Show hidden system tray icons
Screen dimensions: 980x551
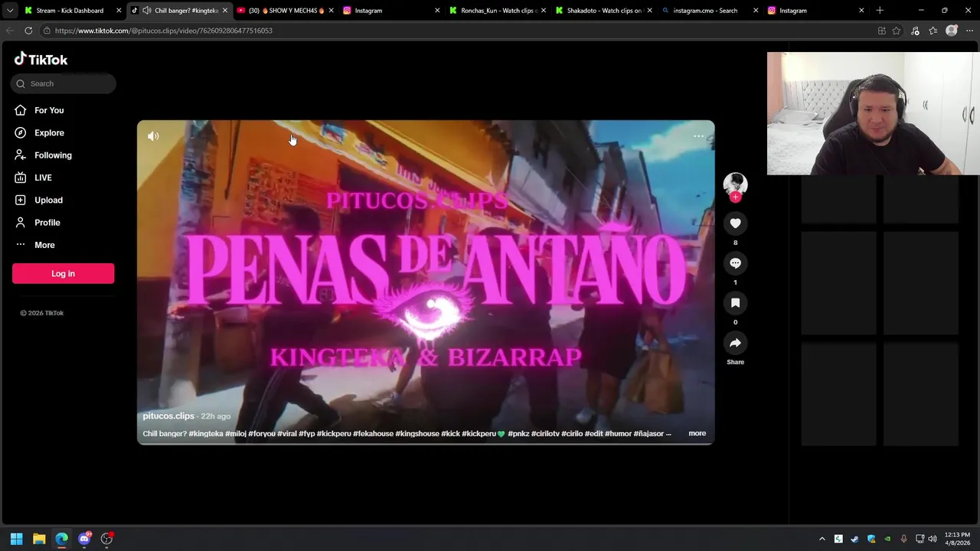(822, 539)
